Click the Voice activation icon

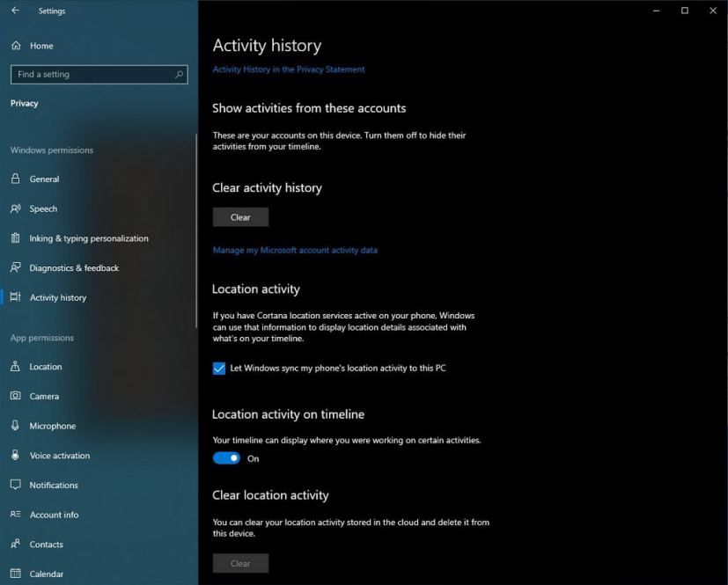(15, 455)
